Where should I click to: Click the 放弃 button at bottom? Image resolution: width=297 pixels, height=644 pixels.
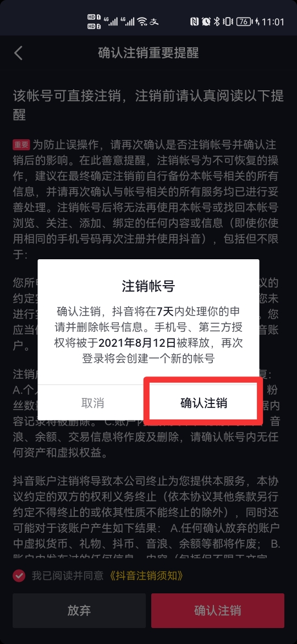tap(79, 610)
